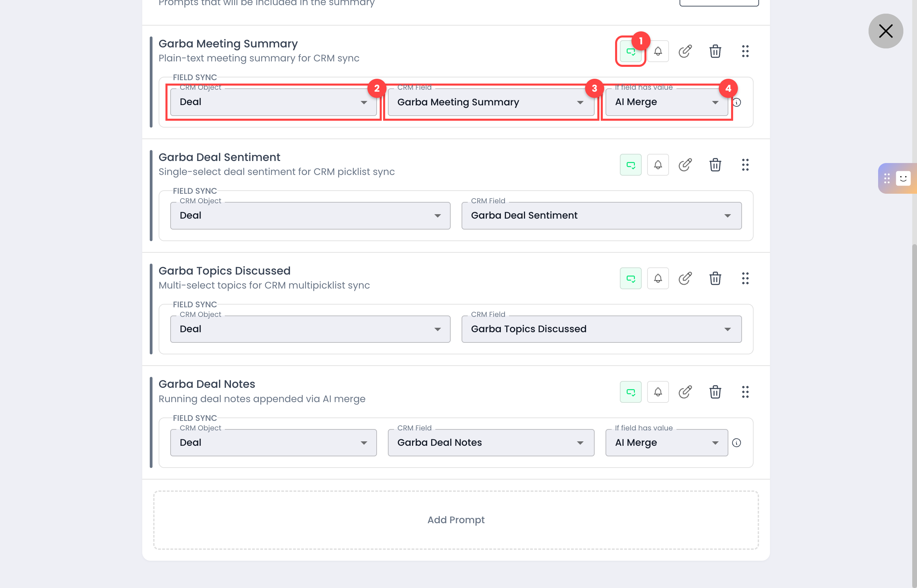Open the smiley face feedback widget

(x=903, y=178)
